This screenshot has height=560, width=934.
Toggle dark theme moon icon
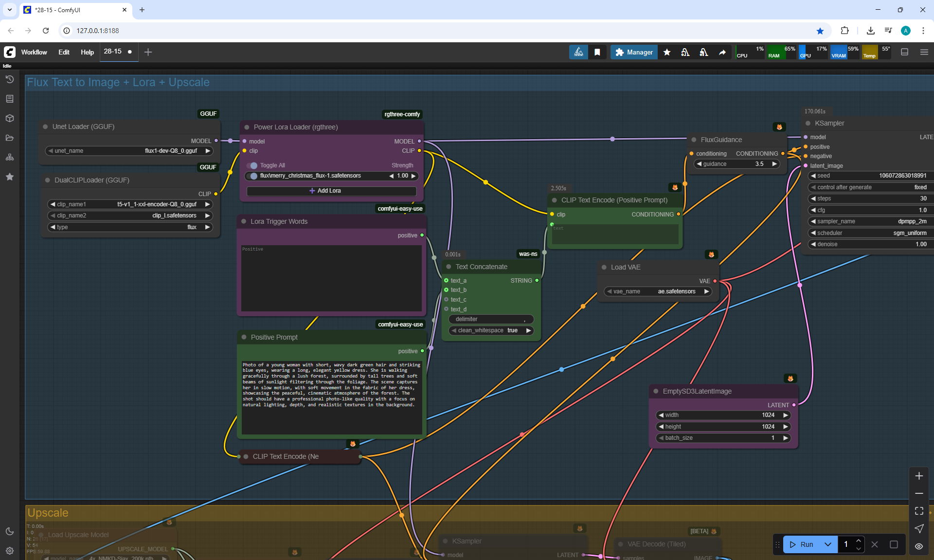[x=9, y=531]
